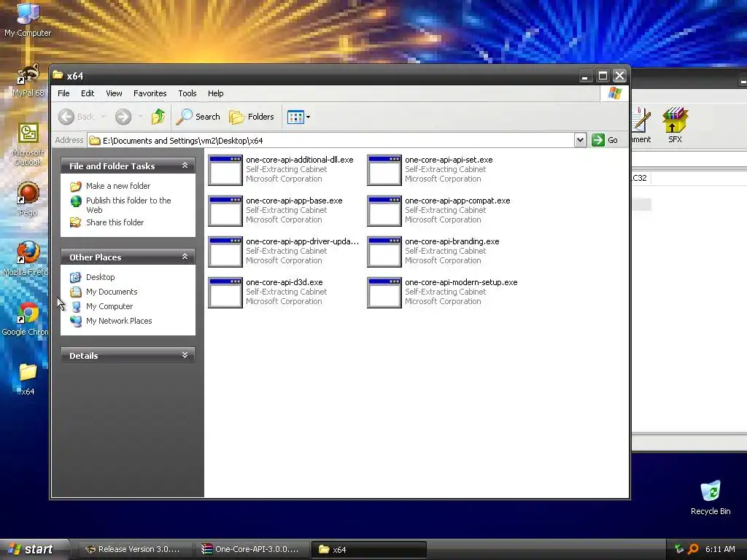Open the Edit menu
This screenshot has height=560, width=747.
pyautogui.click(x=88, y=93)
